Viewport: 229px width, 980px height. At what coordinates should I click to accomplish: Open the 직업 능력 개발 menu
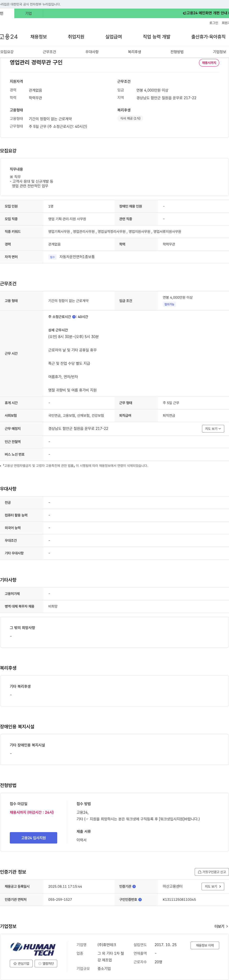[x=156, y=37]
